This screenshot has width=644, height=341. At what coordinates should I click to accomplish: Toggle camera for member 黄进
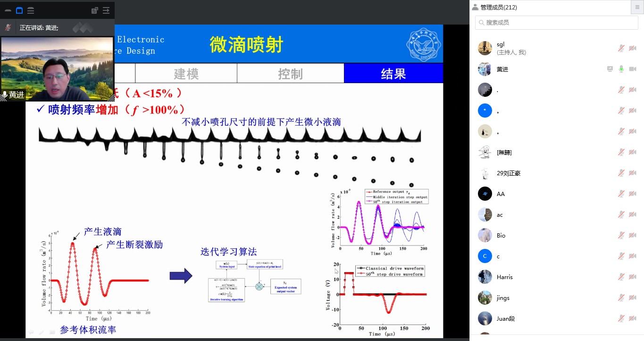coord(633,69)
